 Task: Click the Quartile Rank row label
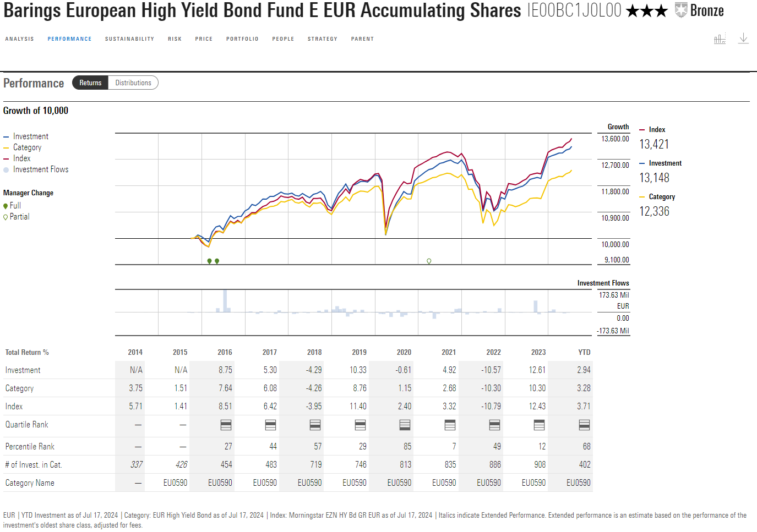tap(27, 425)
